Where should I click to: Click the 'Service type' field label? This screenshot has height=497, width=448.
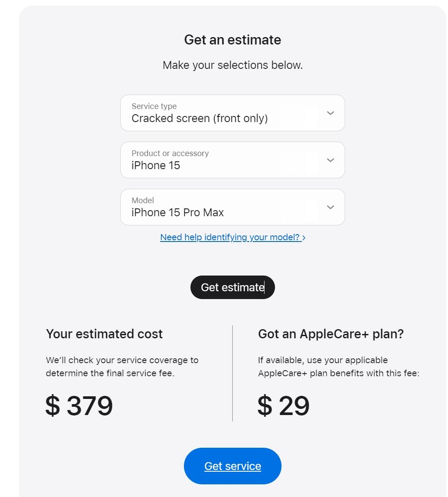pos(154,106)
